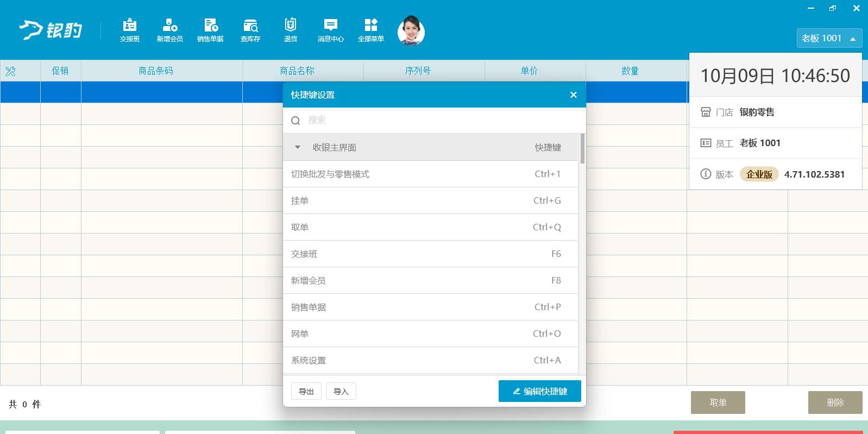Screen dimensions: 868x434
Task: Click the 促销 column header
Action: [60, 71]
